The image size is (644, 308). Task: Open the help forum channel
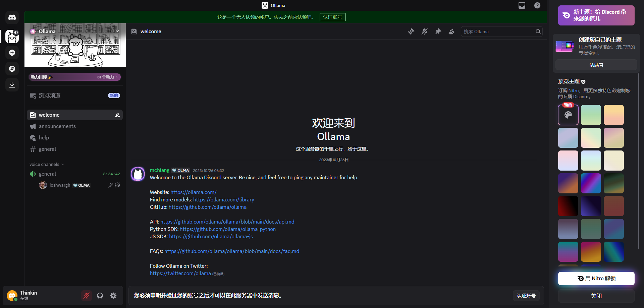coord(44,138)
